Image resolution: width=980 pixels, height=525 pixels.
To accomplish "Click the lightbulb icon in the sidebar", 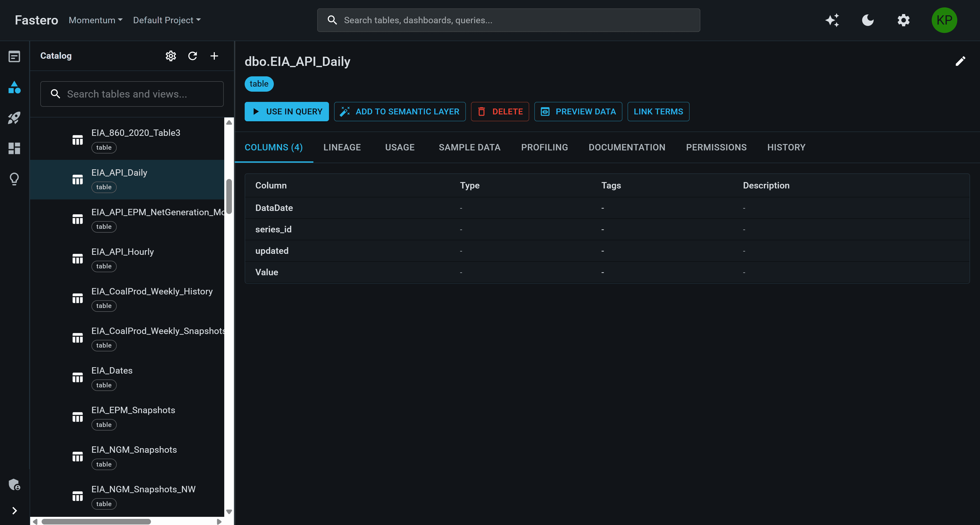I will point(14,179).
